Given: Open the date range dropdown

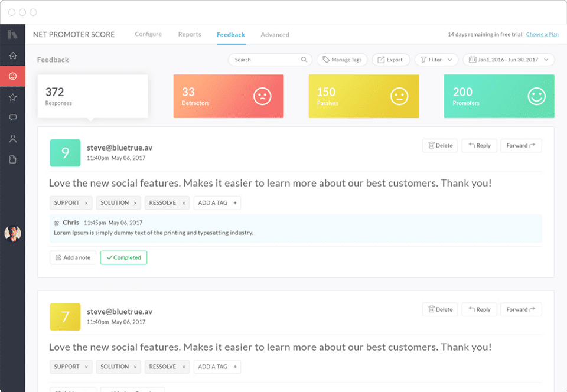Looking at the screenshot, I should point(509,60).
